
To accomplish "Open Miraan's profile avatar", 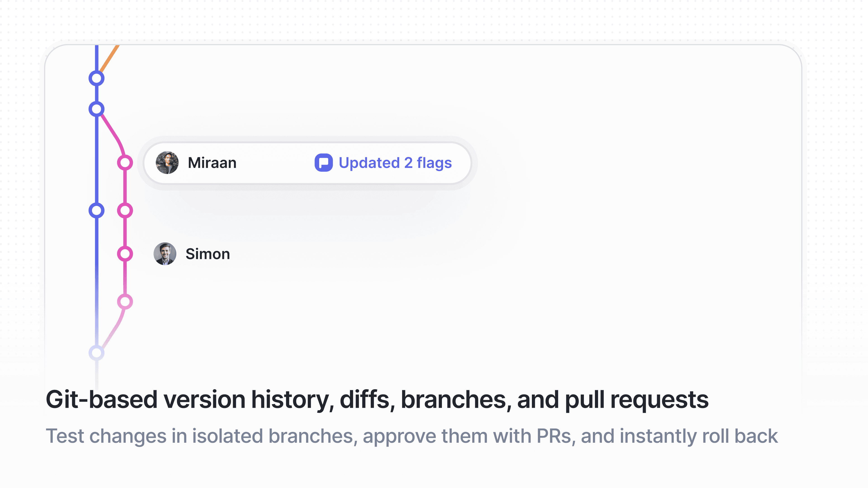I will tap(167, 163).
